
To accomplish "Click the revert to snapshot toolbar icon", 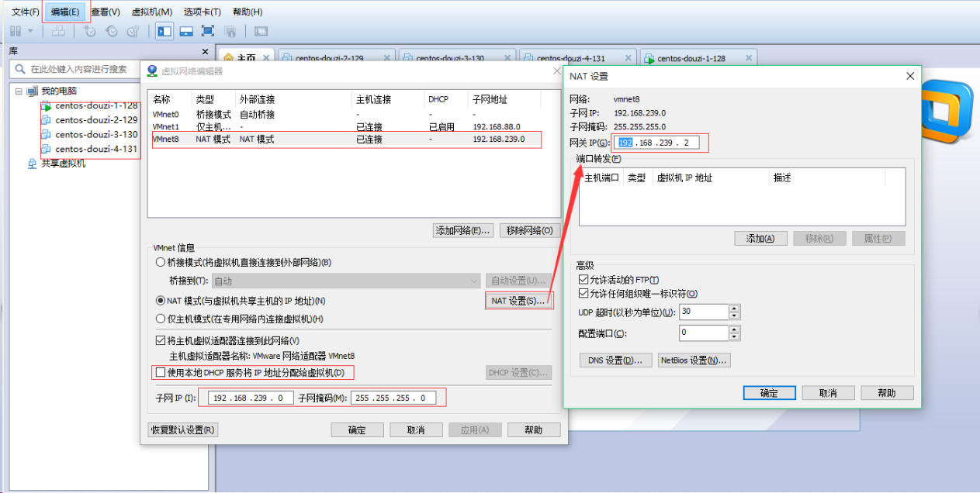I will 111,31.
